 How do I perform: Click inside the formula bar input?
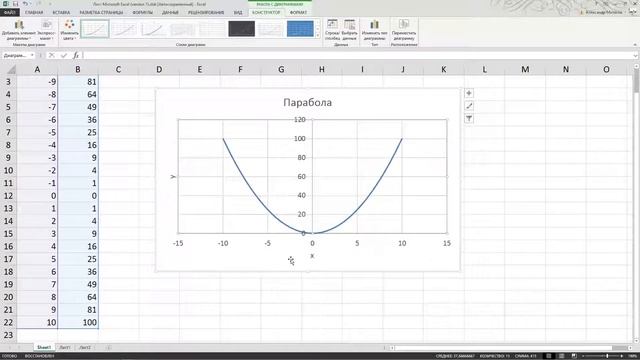(357, 55)
